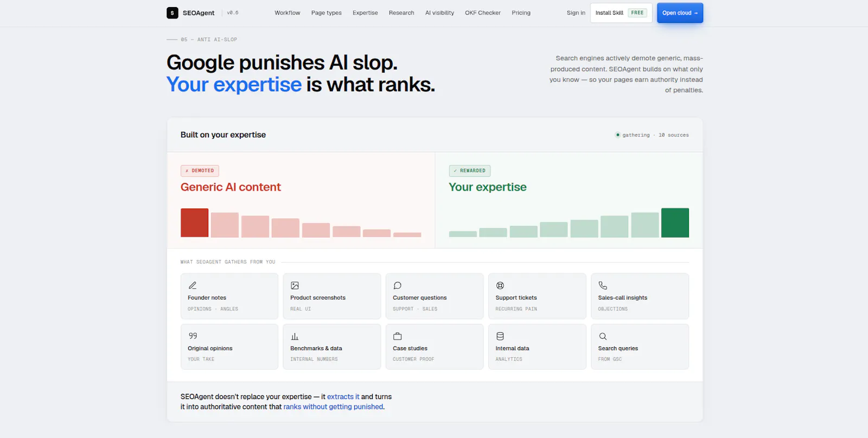Click 'WHAT SEOAGENT GATHERS FROM YOU' label
The image size is (868, 438).
[228, 262]
